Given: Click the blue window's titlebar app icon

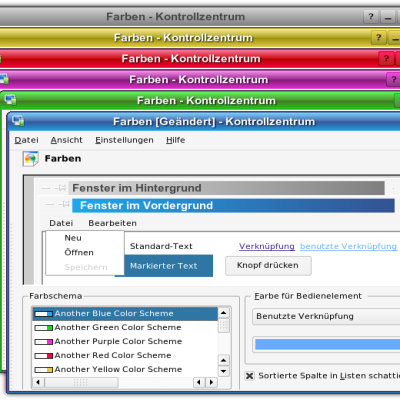Looking at the screenshot, I should [18, 120].
